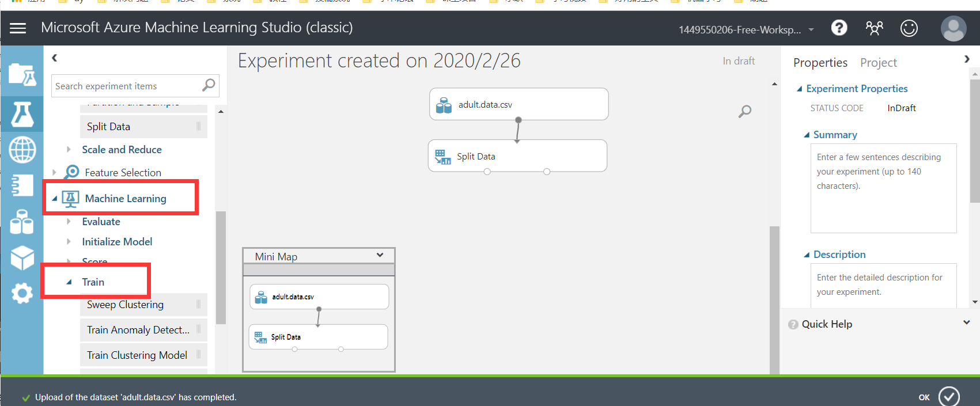980x406 pixels.
Task: Click Split Data left output port
Action: tap(487, 172)
